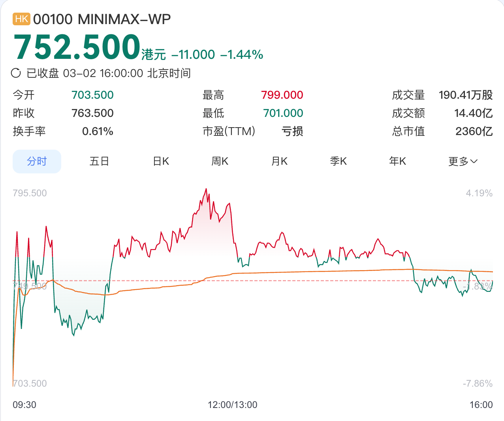Click the 总市值 value 2360亿
Image resolution: width=504 pixels, height=421 pixels.
474,131
